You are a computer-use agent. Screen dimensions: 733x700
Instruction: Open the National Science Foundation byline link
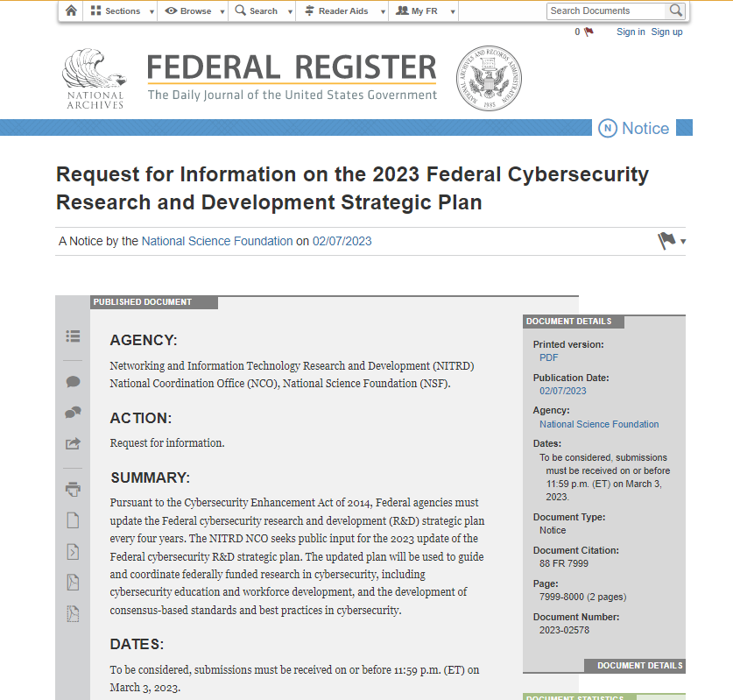[x=217, y=241]
